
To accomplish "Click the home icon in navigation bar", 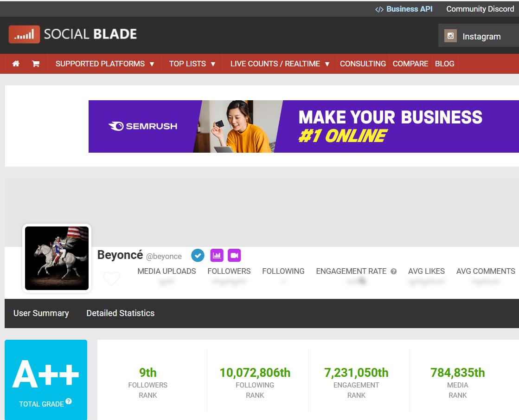I will (x=16, y=64).
